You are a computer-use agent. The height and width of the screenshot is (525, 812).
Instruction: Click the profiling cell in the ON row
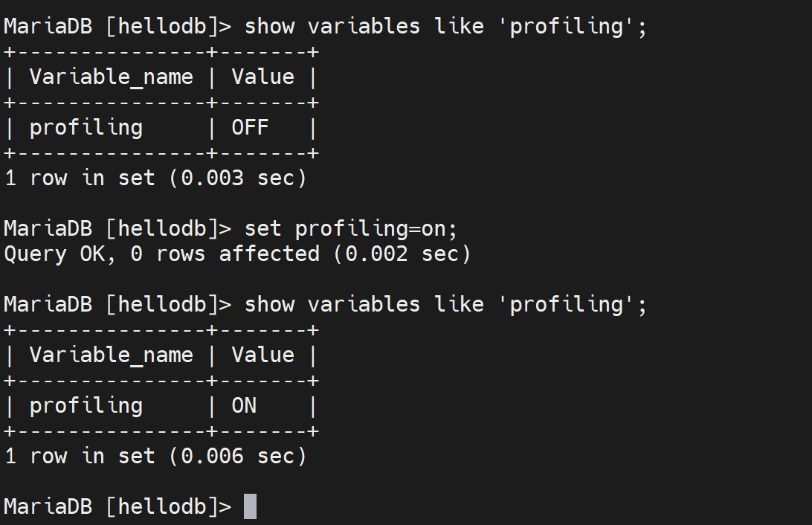click(86, 406)
